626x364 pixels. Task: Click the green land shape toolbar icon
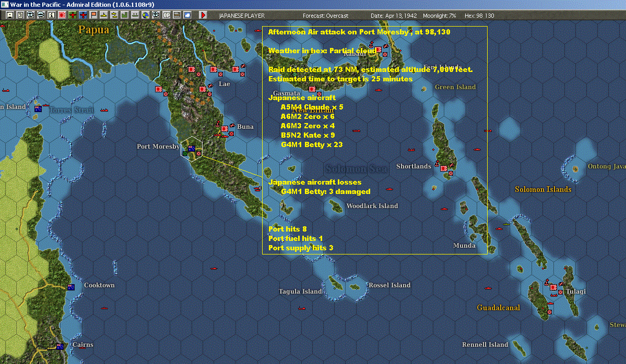click(125, 15)
